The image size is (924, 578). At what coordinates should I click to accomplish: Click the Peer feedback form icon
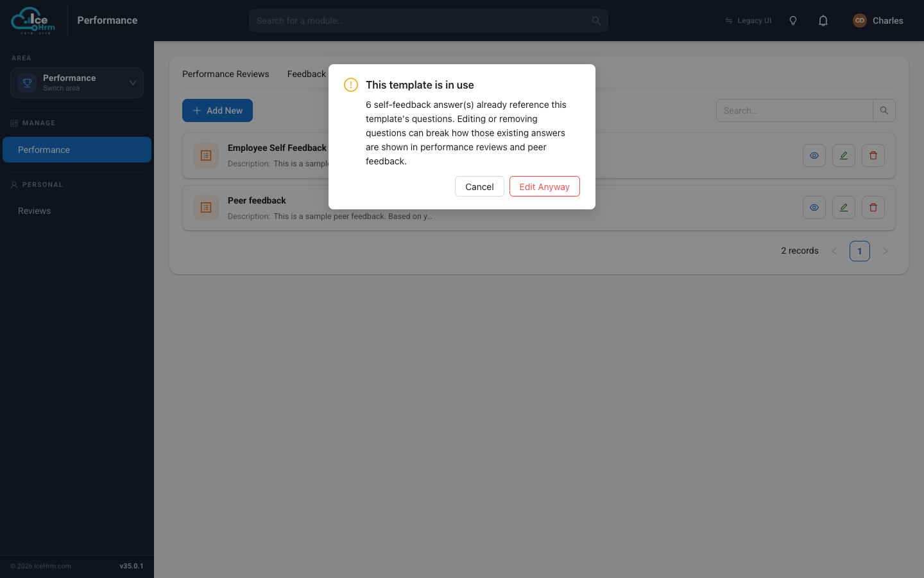point(206,207)
